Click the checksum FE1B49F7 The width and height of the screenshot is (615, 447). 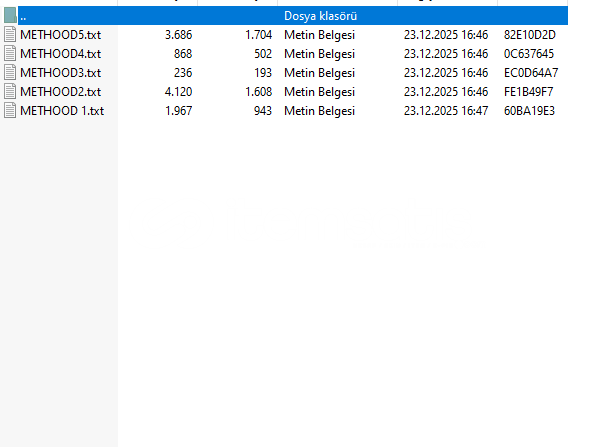[x=529, y=92]
